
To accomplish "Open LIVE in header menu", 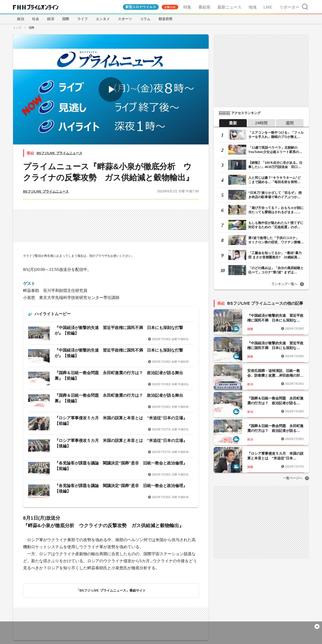I will pos(268,7).
